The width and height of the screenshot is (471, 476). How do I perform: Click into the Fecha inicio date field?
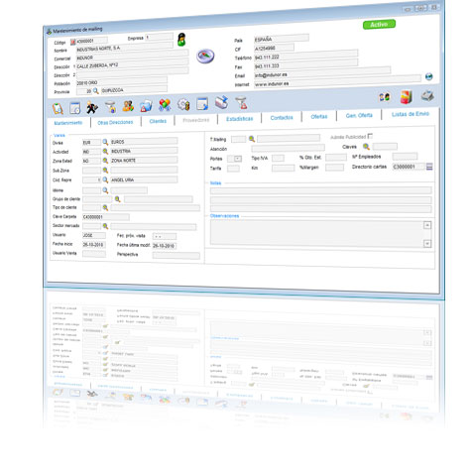(x=94, y=244)
